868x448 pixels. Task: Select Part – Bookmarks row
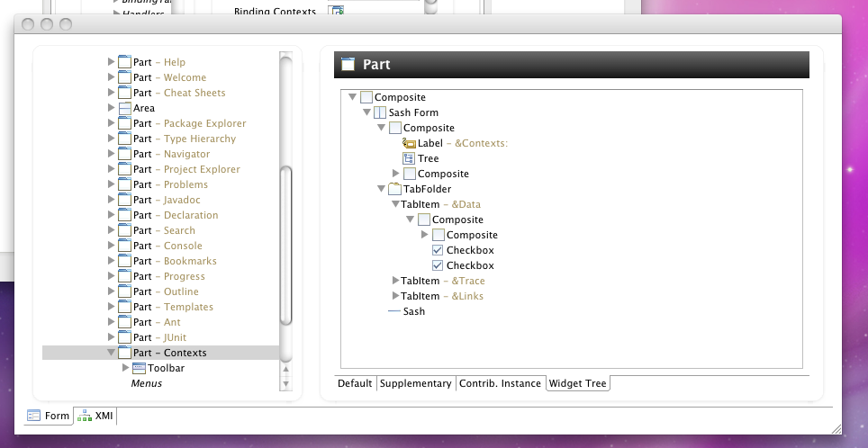click(161, 261)
